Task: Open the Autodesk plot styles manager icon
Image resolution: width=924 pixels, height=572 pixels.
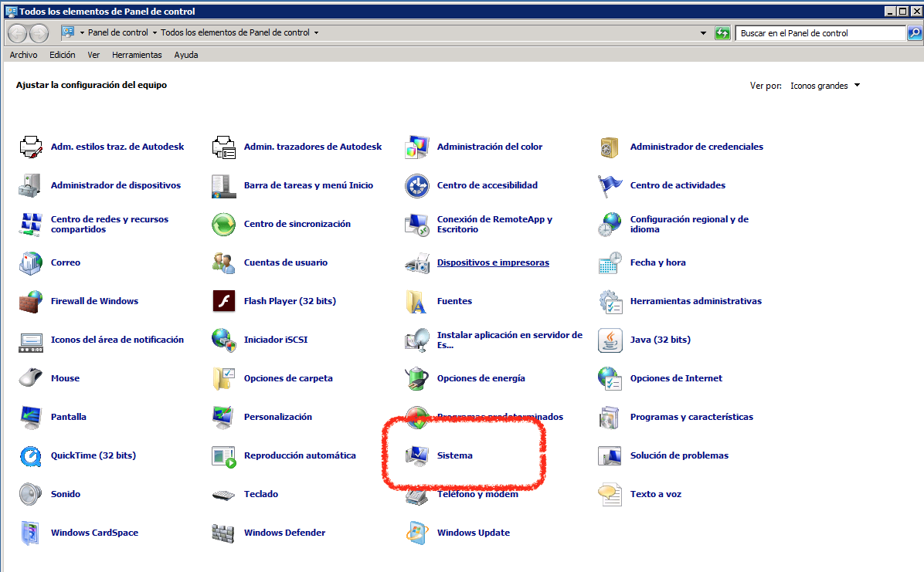Action: (x=31, y=147)
